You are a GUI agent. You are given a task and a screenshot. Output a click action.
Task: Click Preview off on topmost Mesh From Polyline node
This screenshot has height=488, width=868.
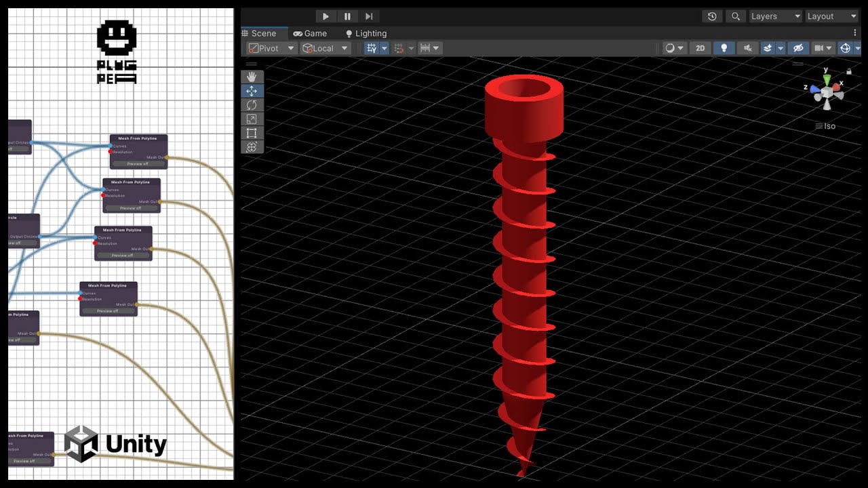pos(138,164)
